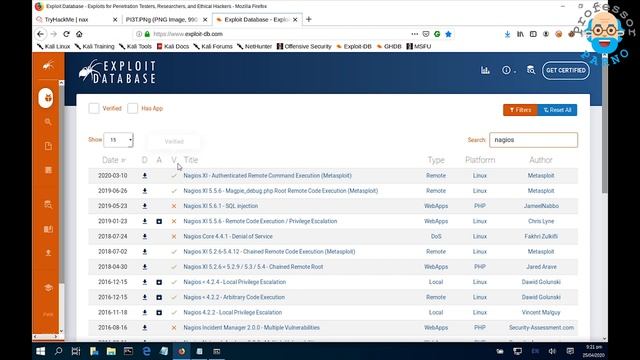Open the Show entries dropdown

[x=118, y=140]
